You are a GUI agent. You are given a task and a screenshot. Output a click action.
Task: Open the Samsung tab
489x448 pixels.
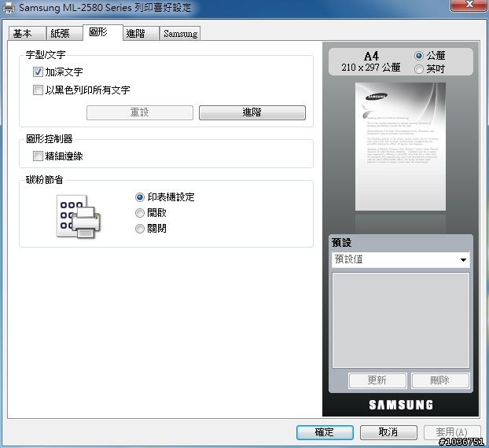(180, 33)
